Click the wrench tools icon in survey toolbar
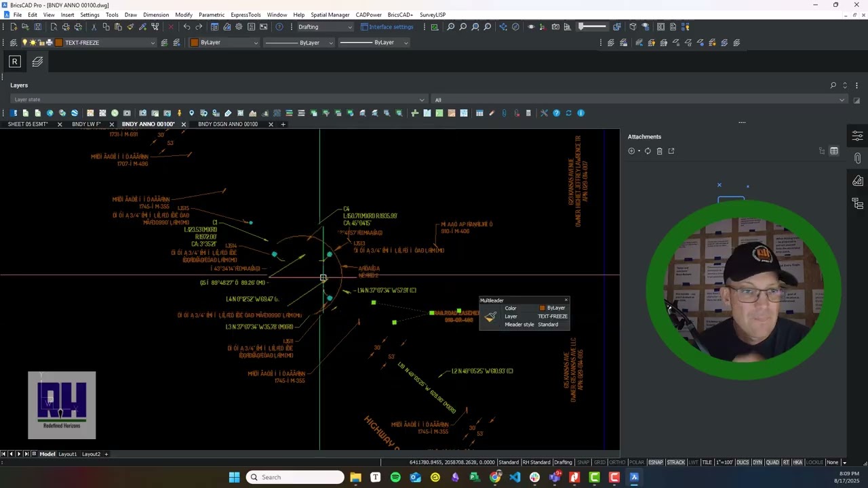The width and height of the screenshot is (868, 488). click(x=544, y=113)
